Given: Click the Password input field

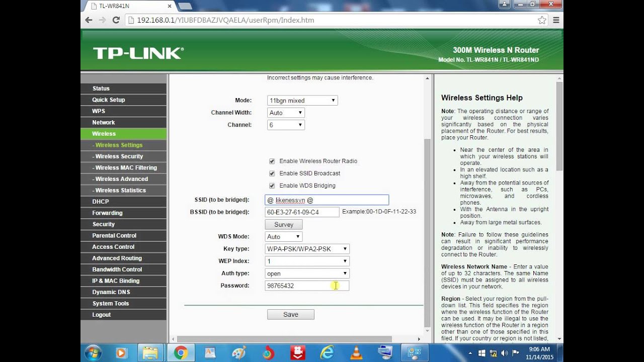Looking at the screenshot, I should (307, 286).
